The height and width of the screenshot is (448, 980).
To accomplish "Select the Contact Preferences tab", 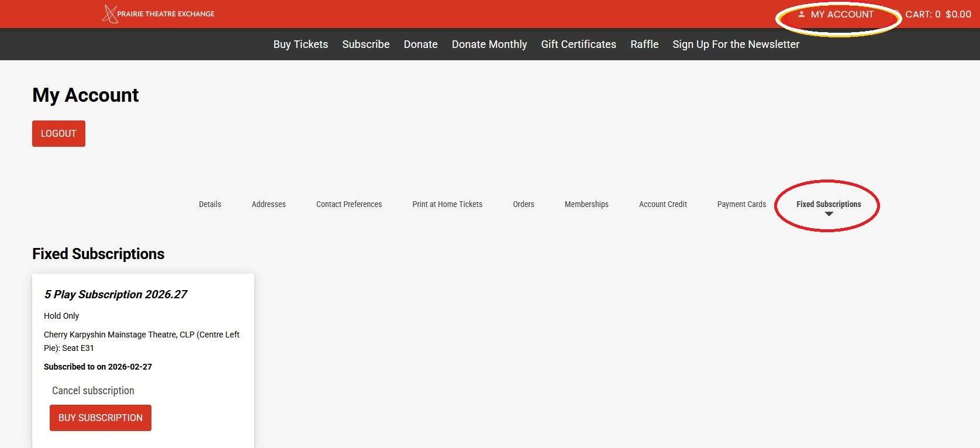I will 348,204.
